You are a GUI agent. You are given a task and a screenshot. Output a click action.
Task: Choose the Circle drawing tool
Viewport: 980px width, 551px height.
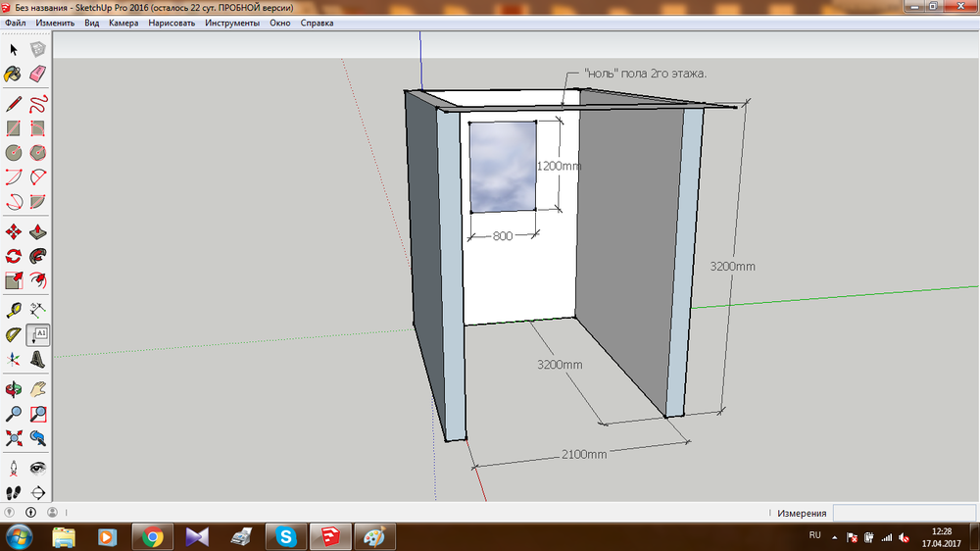[14, 153]
